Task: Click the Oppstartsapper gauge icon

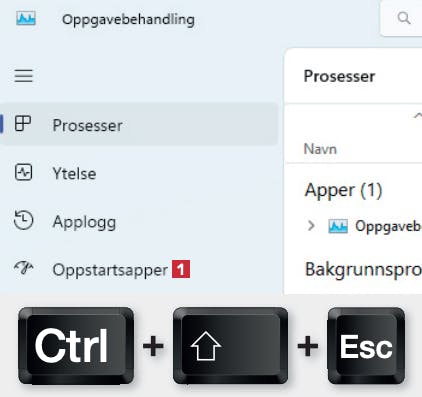Action: 24,267
